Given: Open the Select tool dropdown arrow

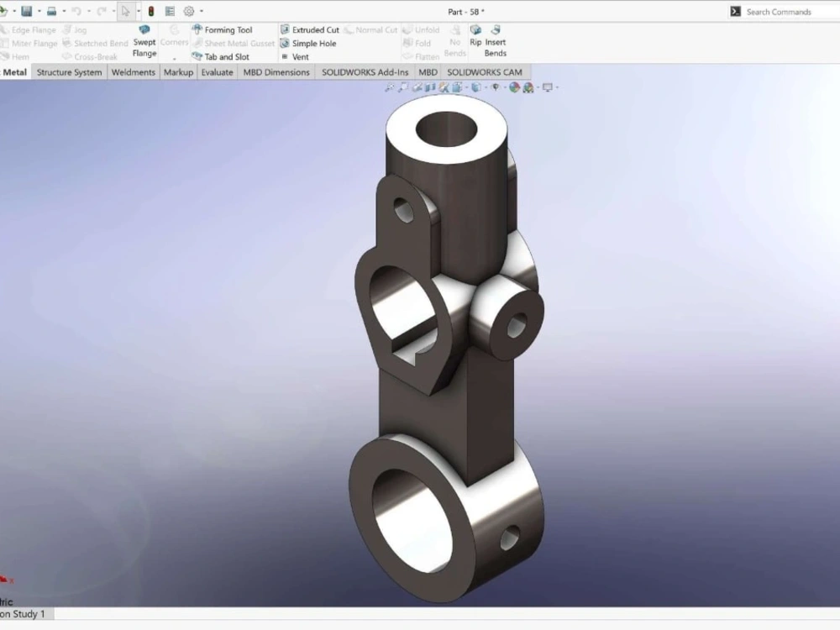Looking at the screenshot, I should (x=139, y=11).
